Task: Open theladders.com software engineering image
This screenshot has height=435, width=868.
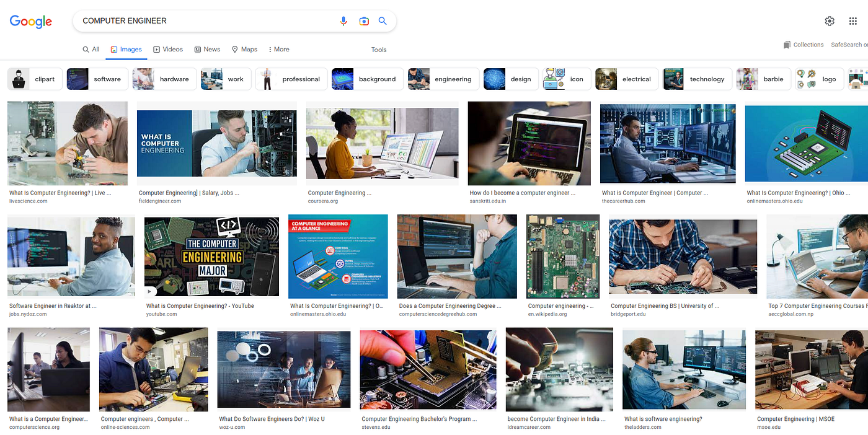Action: pyautogui.click(x=684, y=370)
